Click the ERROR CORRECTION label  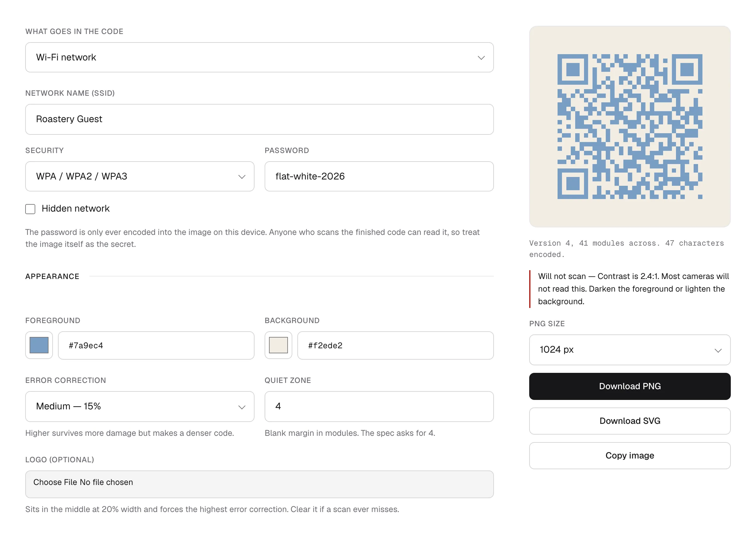(x=66, y=380)
